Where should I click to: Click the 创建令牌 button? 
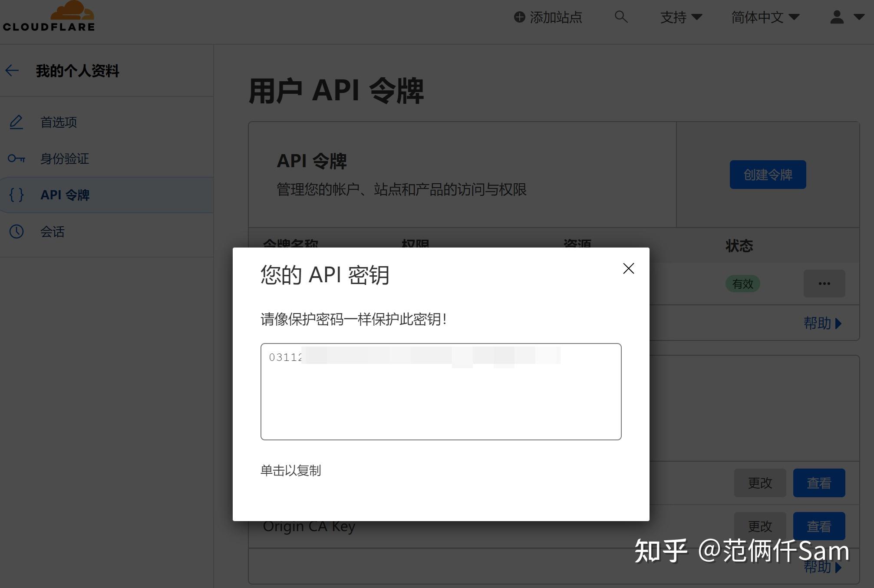[x=768, y=175]
